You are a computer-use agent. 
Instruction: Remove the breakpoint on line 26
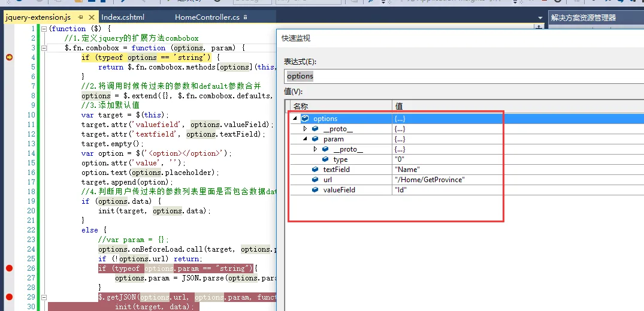[9, 268]
